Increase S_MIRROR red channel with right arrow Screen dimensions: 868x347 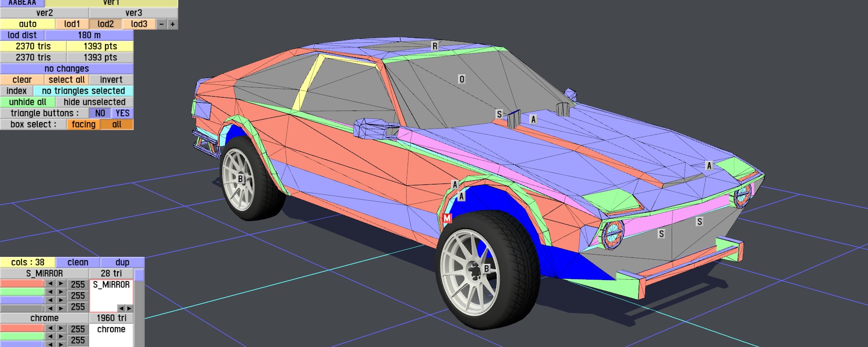(x=61, y=283)
